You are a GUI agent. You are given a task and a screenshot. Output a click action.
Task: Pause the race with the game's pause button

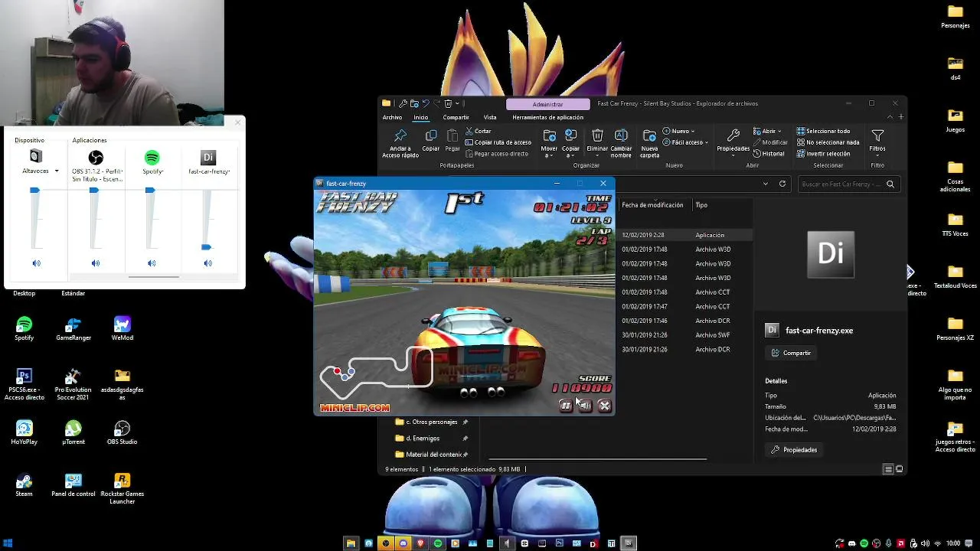566,406
